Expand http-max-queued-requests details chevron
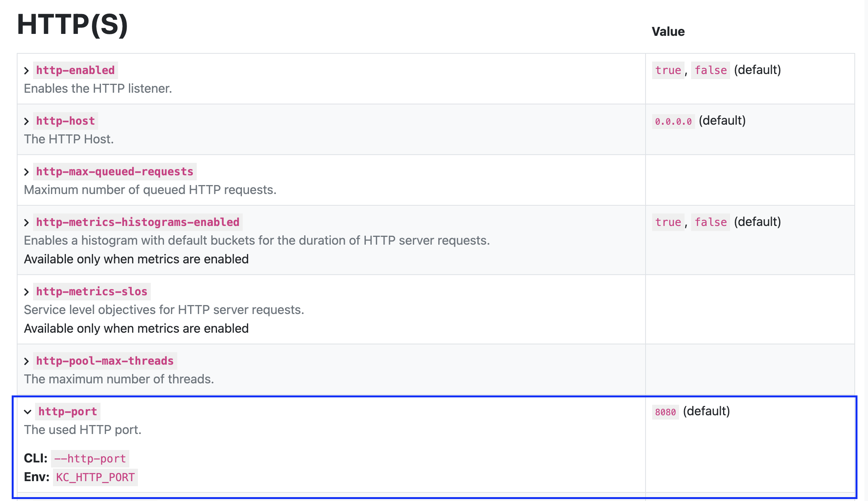Viewport: 868px width, 501px height. (26, 172)
